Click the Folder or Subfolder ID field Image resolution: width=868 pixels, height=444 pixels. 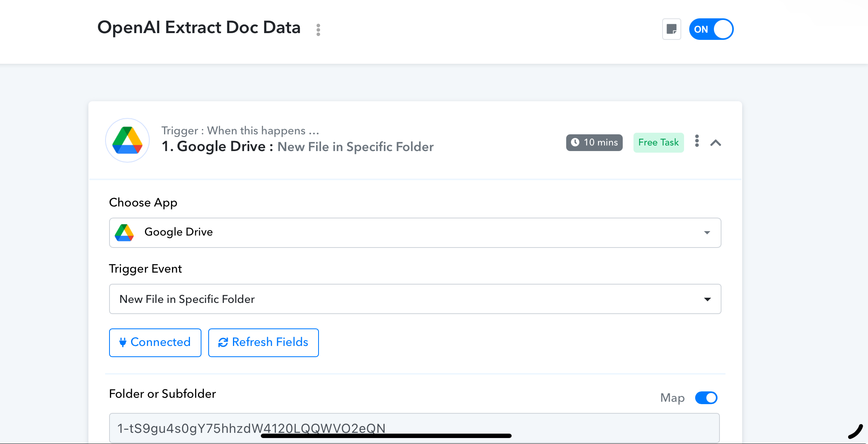(414, 428)
